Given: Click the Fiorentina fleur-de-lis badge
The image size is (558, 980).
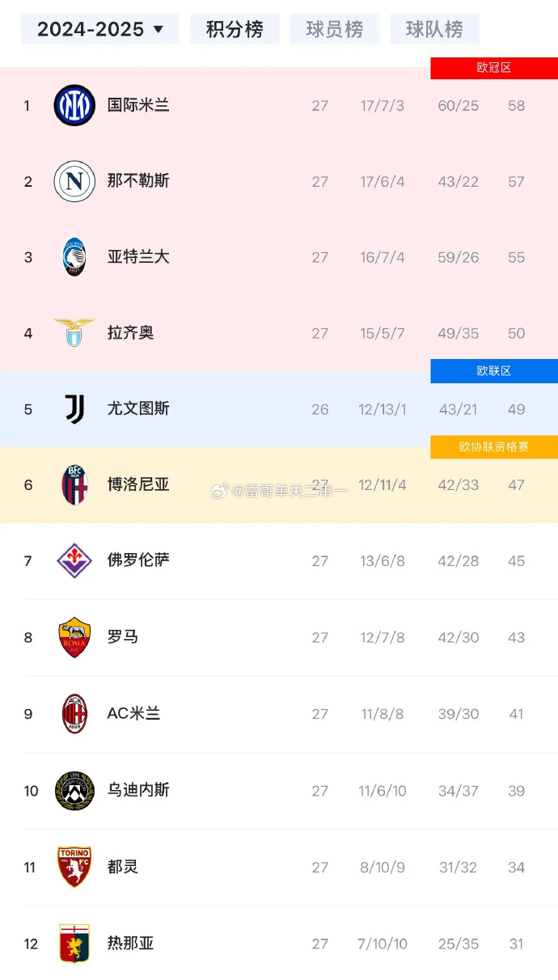Looking at the screenshot, I should tap(74, 561).
